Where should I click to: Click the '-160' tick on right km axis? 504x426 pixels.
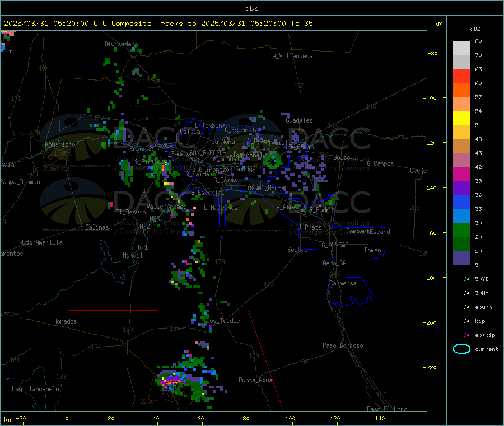point(431,233)
